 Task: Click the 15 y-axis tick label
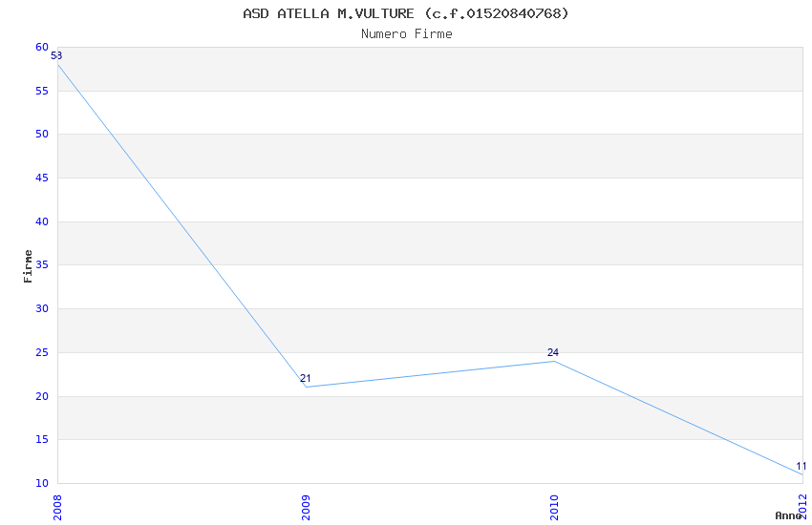(x=42, y=440)
